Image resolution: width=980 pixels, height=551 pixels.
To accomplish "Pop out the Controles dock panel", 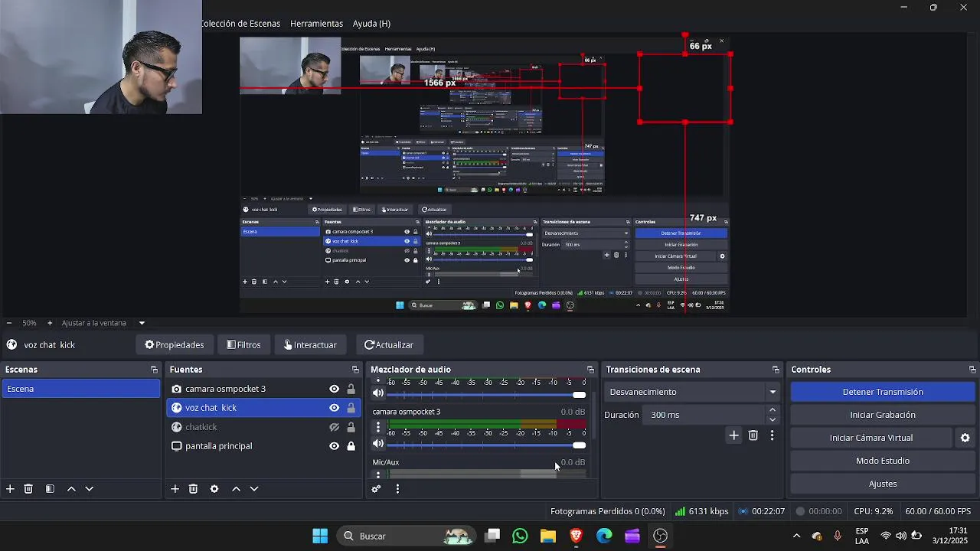I will tap(972, 370).
